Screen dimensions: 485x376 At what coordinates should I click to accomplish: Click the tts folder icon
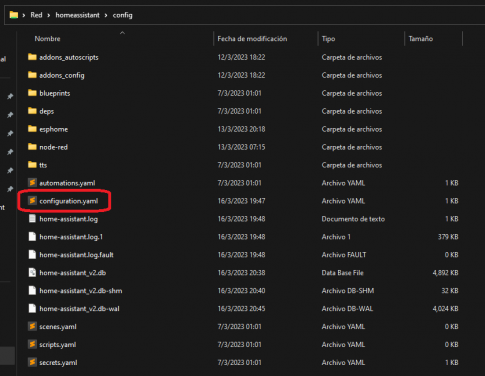(32, 165)
